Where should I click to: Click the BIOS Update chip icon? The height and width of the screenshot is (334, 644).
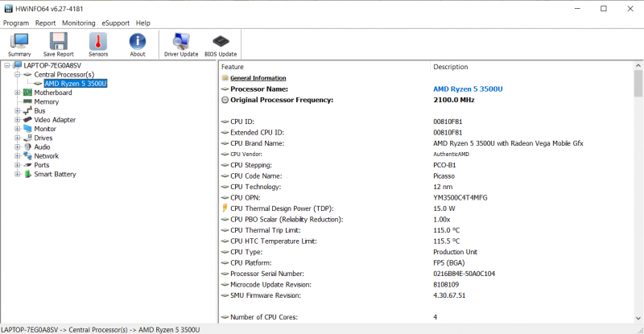tap(220, 43)
